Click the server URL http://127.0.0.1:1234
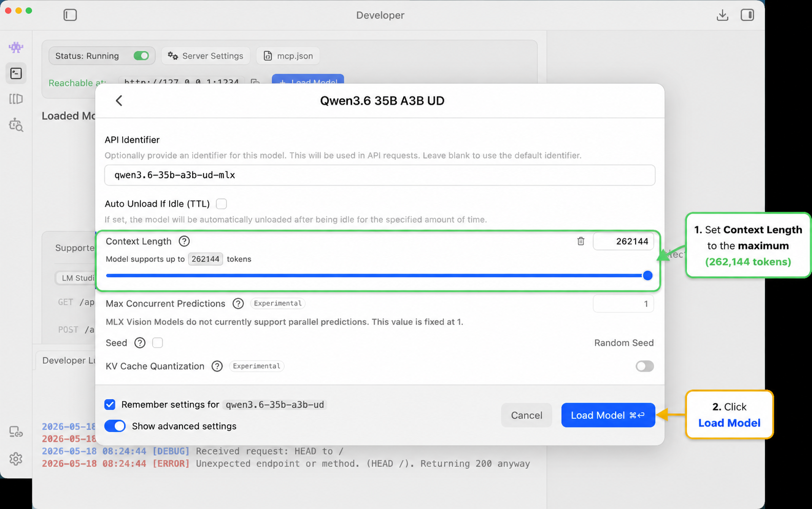Viewport: 812px width, 509px height. point(181,82)
